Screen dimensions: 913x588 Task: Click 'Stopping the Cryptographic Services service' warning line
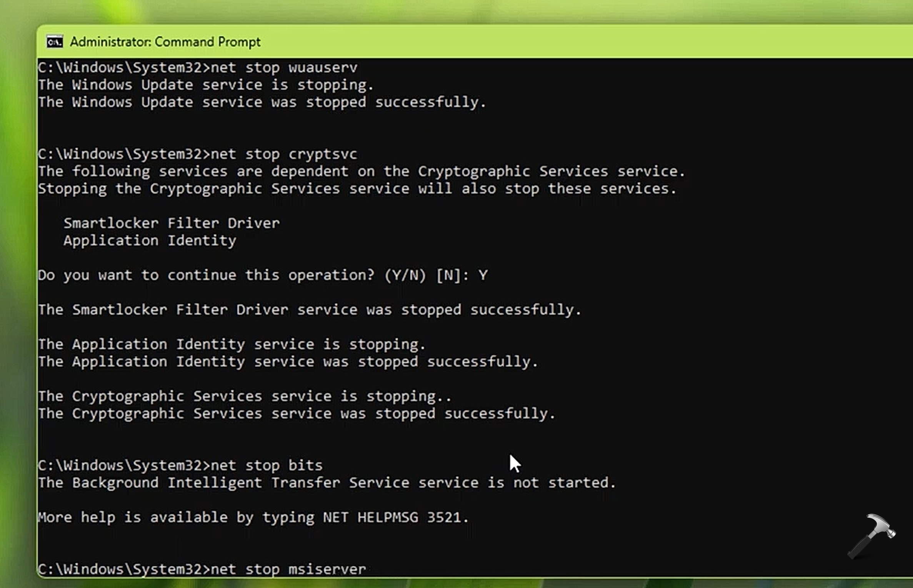[x=357, y=189]
